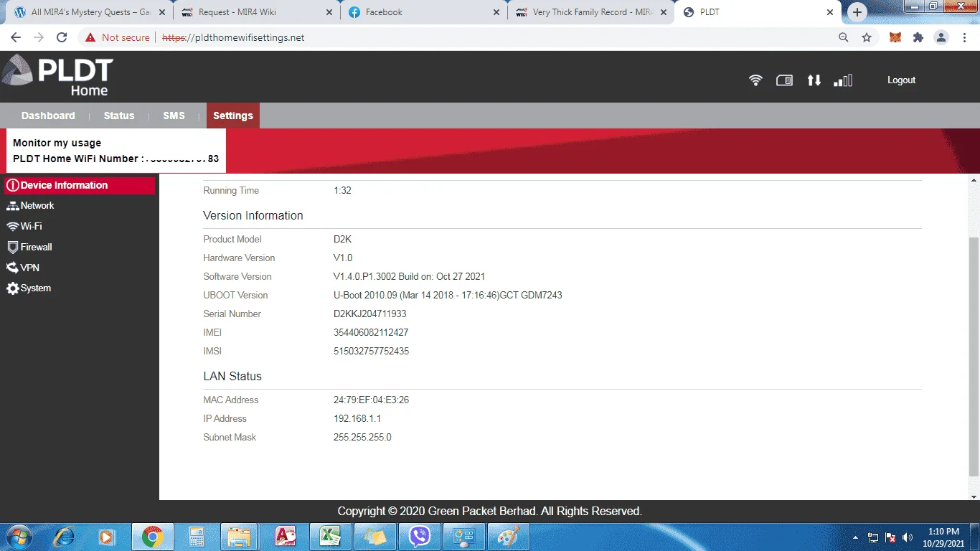
Task: Click Monitor my usage link
Action: pyautogui.click(x=57, y=143)
